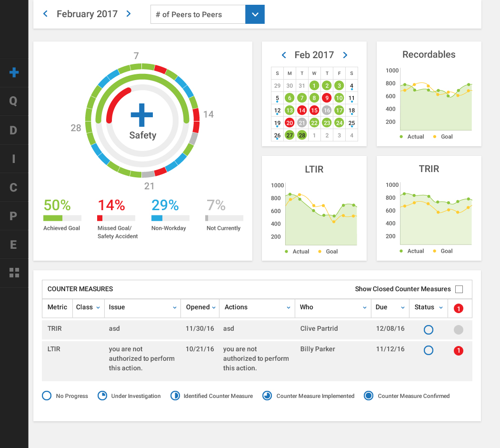
Task: Open the Q section in sidebar
Action: (14, 101)
